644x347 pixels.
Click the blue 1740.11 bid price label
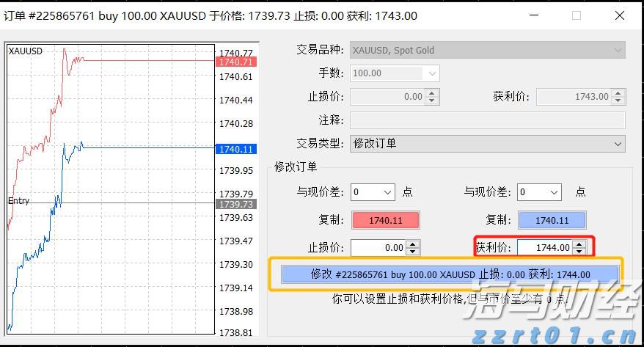coord(236,149)
